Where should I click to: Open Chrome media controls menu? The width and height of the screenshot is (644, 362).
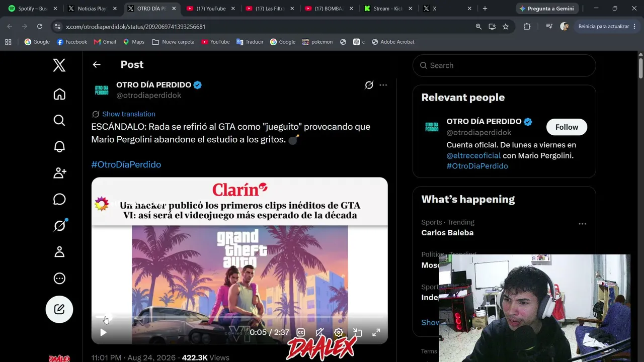(x=549, y=26)
